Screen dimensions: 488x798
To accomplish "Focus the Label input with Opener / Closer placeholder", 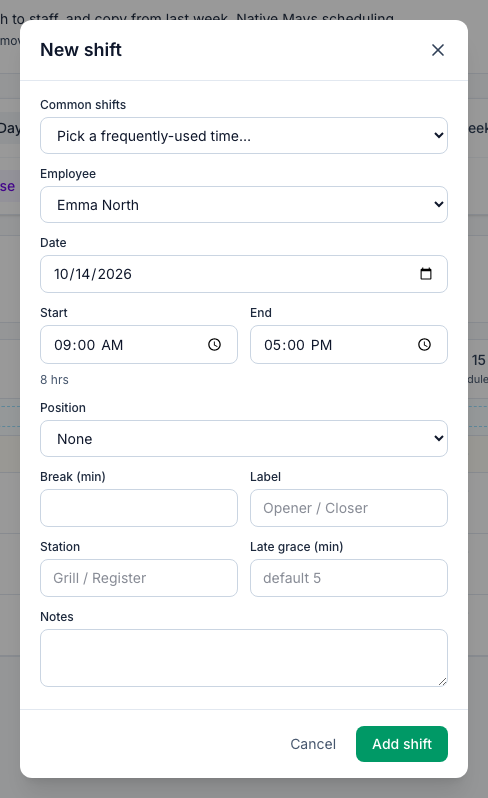I will point(349,508).
